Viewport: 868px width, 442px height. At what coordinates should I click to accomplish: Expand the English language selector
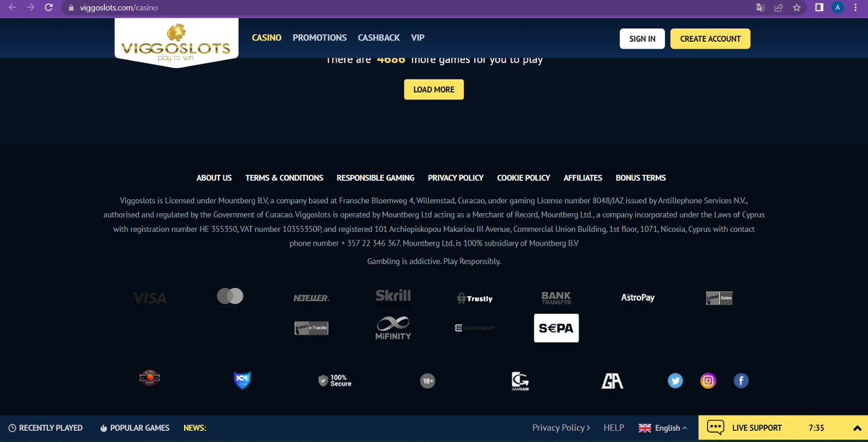[663, 428]
